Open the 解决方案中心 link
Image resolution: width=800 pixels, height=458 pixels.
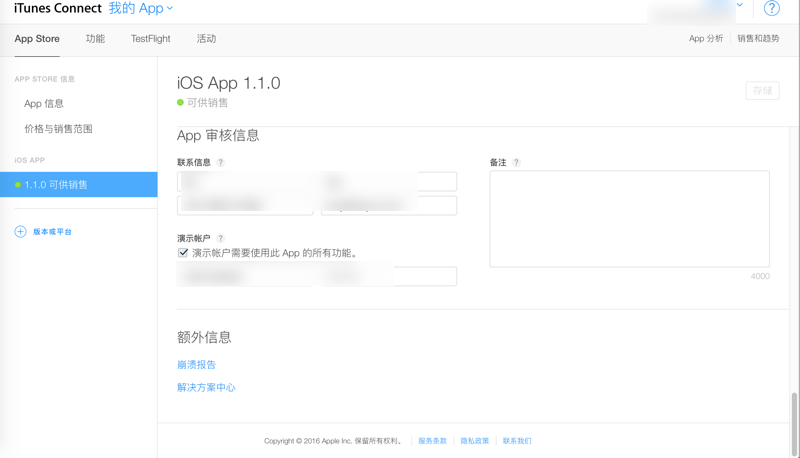pos(206,387)
